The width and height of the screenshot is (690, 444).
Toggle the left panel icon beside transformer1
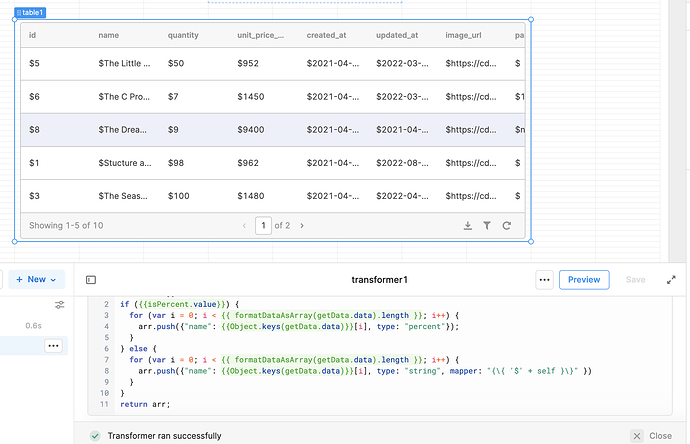(91, 280)
